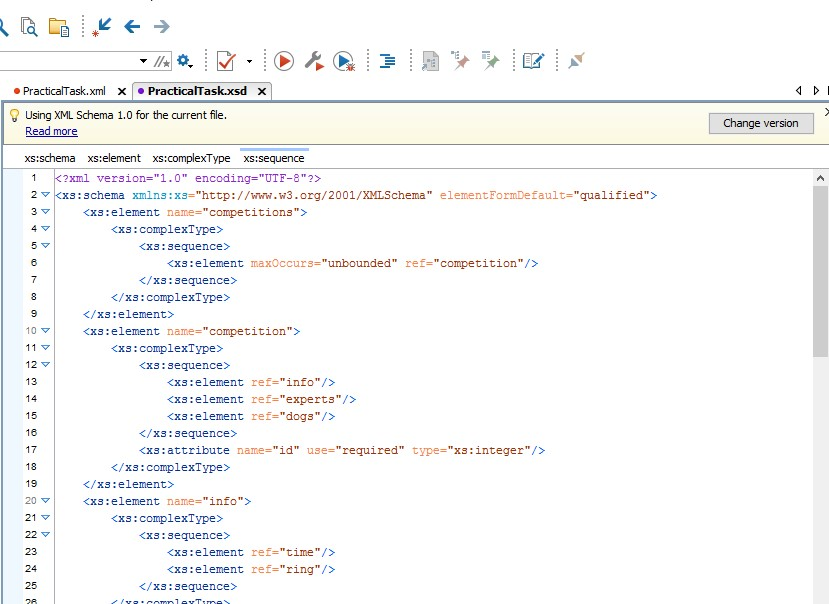This screenshot has height=604, width=829.
Task: Select xs:sequence in the breadcrumb bar
Action: coord(272,157)
